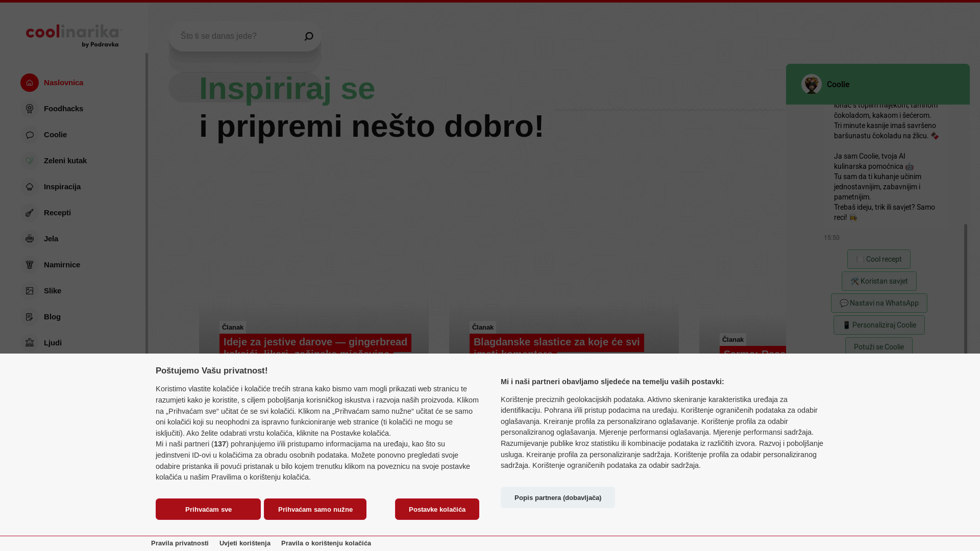Click the Coolie avatar in chat header
The height and width of the screenshot is (551, 980).
pos(812,84)
